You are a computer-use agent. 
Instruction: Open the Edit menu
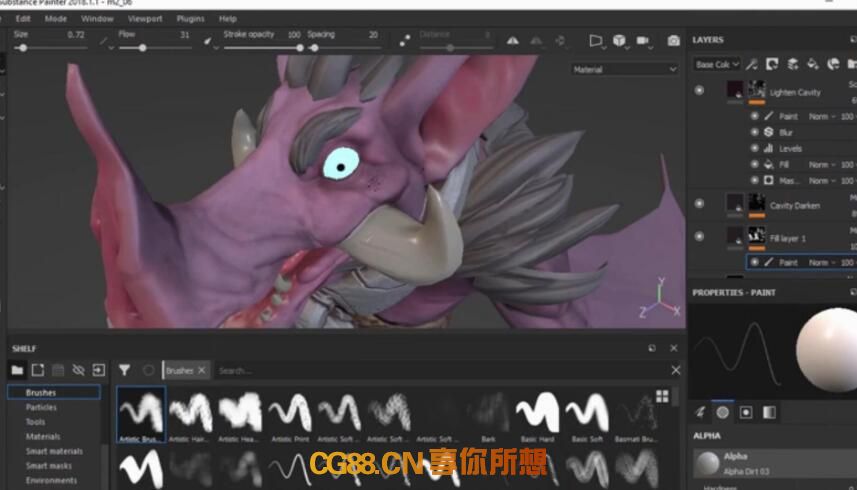click(x=23, y=19)
